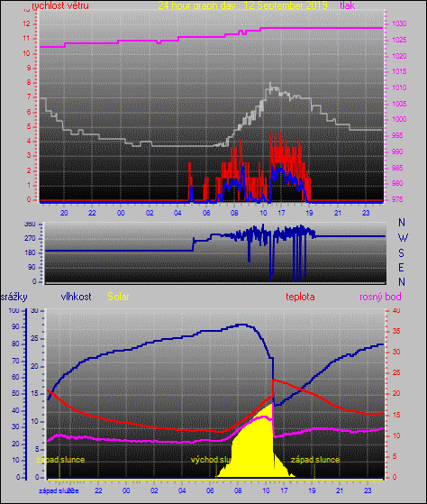Click the 'vlhkost' humidity label

[76, 297]
